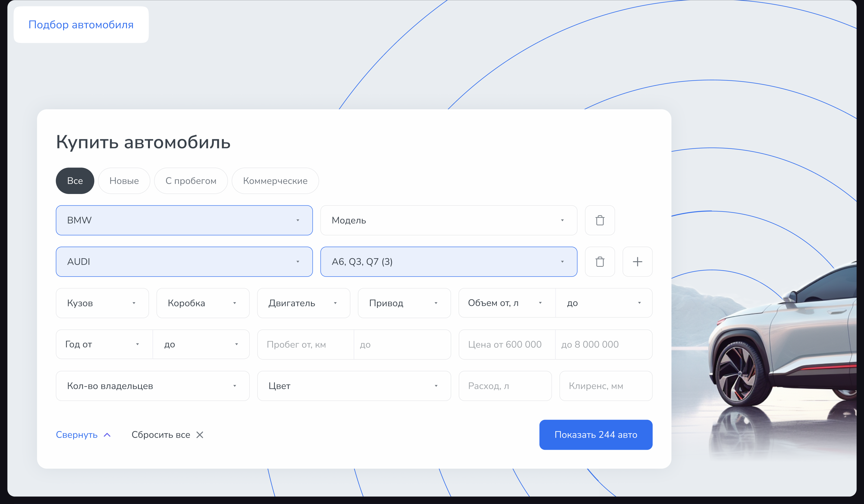This screenshot has height=504, width=864.
Task: Add another brand row with plus icon
Action: [x=637, y=262]
